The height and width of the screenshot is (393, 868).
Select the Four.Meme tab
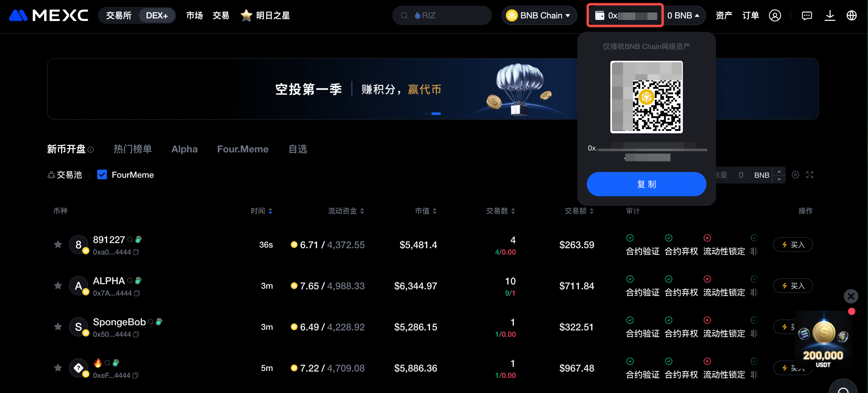pos(243,149)
